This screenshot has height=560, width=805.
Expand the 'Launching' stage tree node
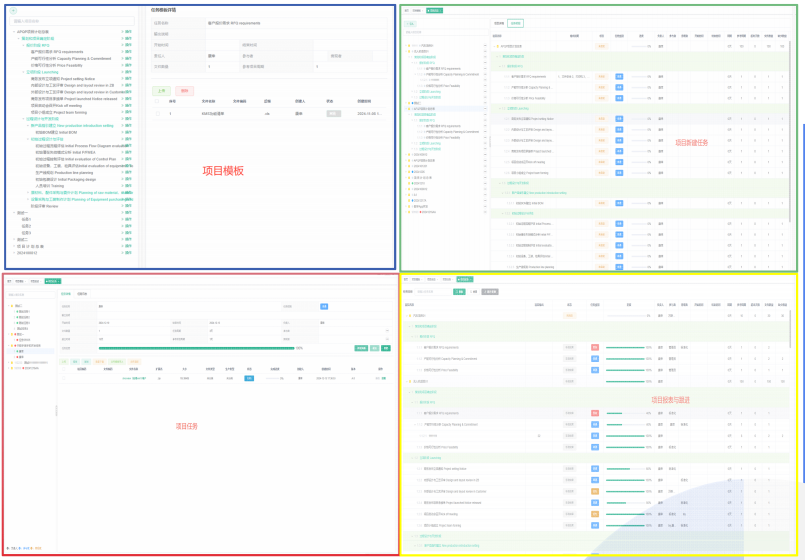(24, 72)
